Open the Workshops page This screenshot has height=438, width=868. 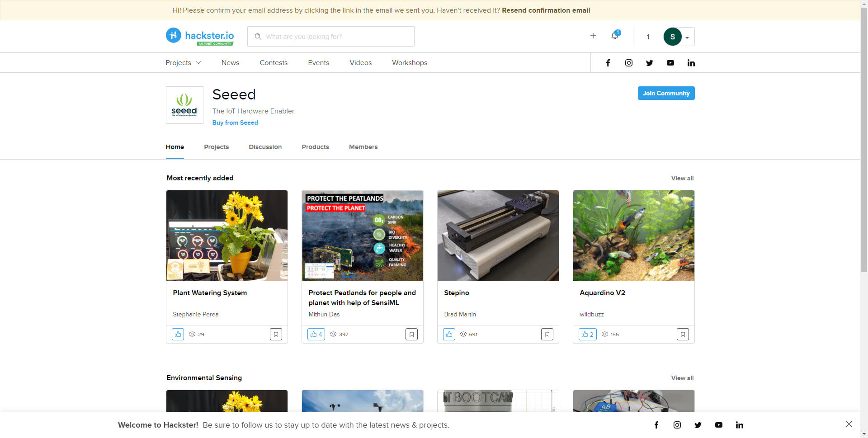[x=410, y=63]
